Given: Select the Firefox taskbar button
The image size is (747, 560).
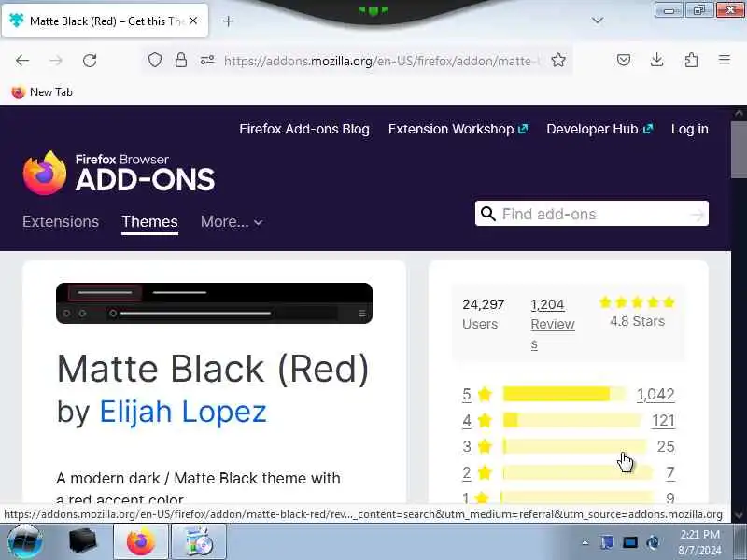Looking at the screenshot, I should pos(141,542).
